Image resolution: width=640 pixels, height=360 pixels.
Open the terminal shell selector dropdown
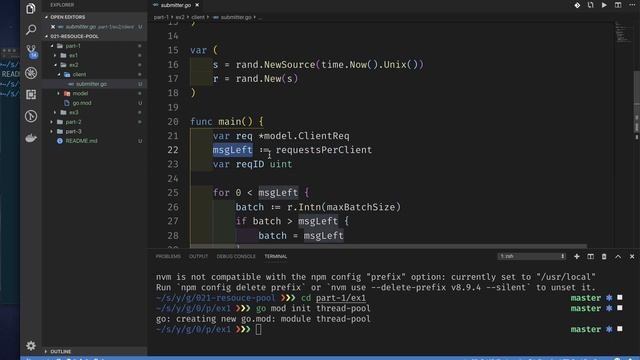click(532, 256)
